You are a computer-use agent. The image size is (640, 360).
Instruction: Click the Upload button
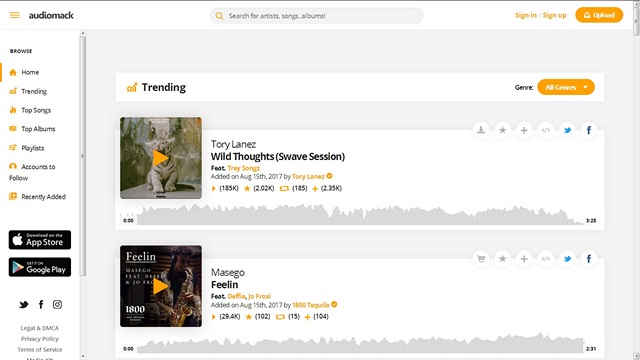click(x=599, y=15)
